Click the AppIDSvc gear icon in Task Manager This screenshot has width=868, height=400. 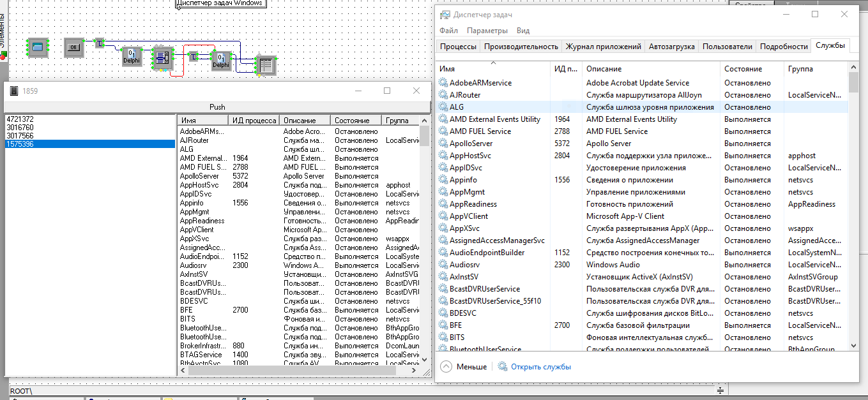pos(443,168)
